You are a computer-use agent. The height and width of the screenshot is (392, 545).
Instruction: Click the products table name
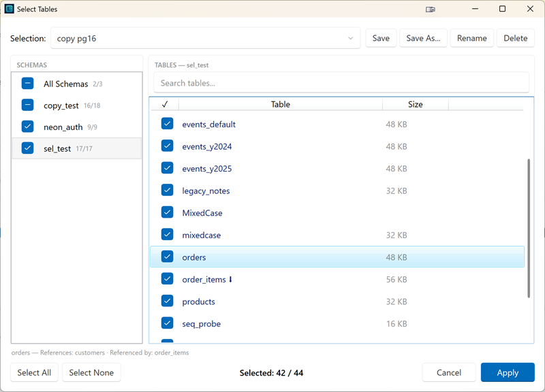pyautogui.click(x=198, y=301)
